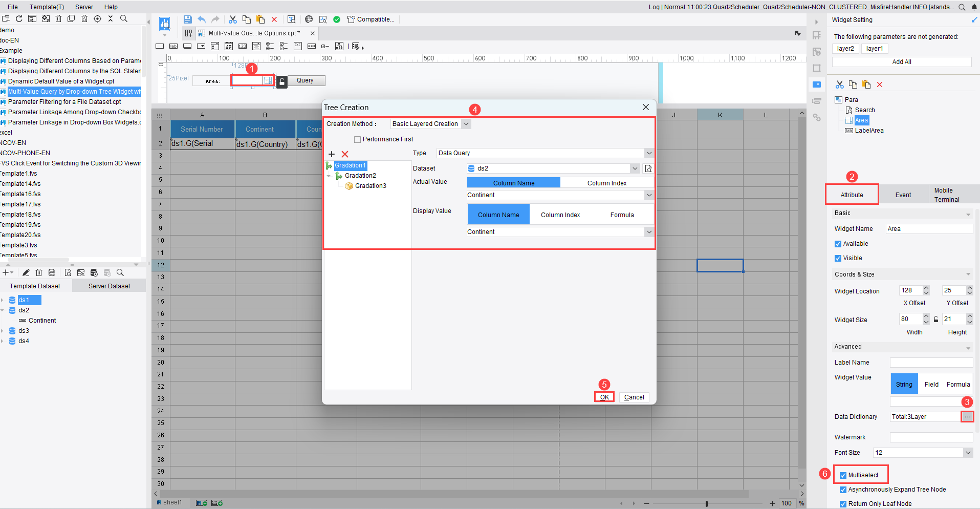
Task: Open the Type dropdown showing Data Query
Action: click(648, 153)
